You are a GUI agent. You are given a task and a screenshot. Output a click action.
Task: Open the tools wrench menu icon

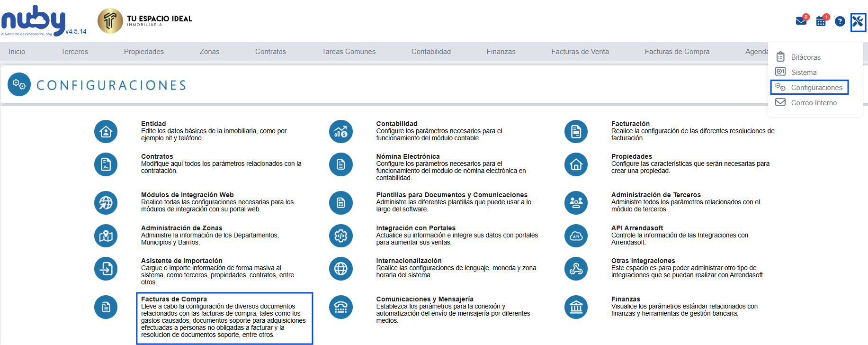858,22
